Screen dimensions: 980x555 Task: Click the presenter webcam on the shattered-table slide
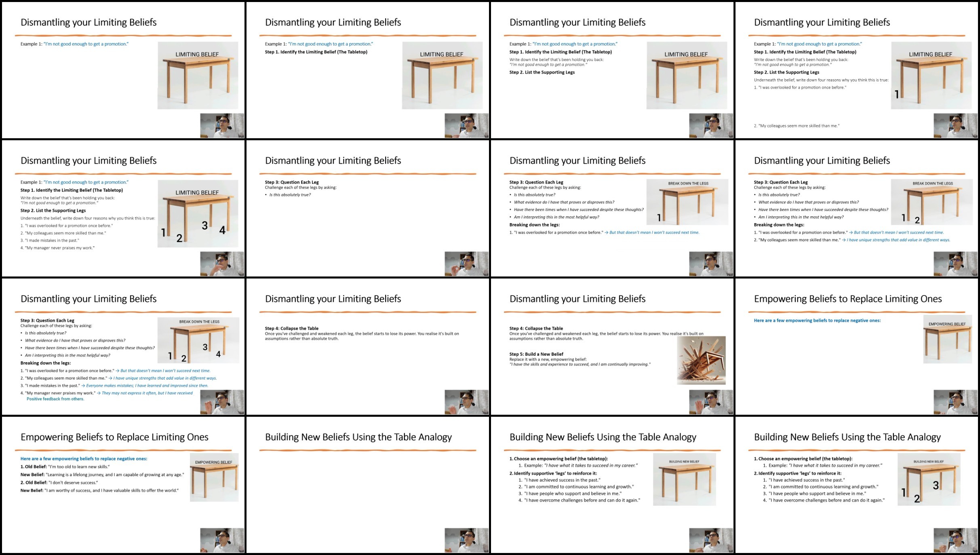pos(711,402)
